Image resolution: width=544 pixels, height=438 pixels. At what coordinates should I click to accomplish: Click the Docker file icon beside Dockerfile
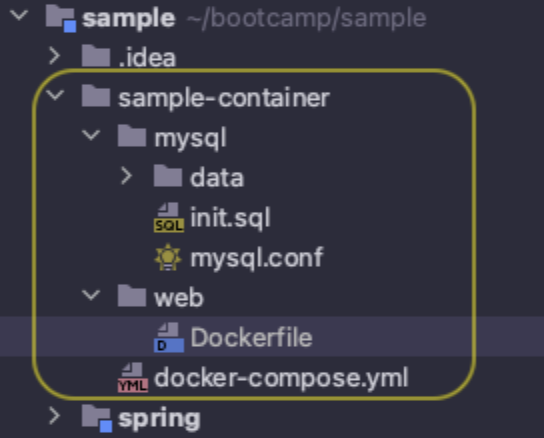click(x=169, y=337)
